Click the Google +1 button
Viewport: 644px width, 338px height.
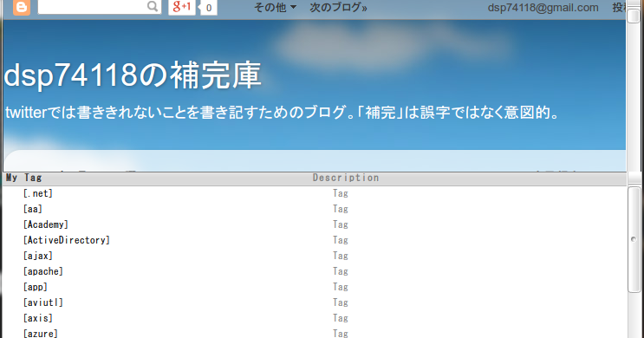pyautogui.click(x=181, y=7)
